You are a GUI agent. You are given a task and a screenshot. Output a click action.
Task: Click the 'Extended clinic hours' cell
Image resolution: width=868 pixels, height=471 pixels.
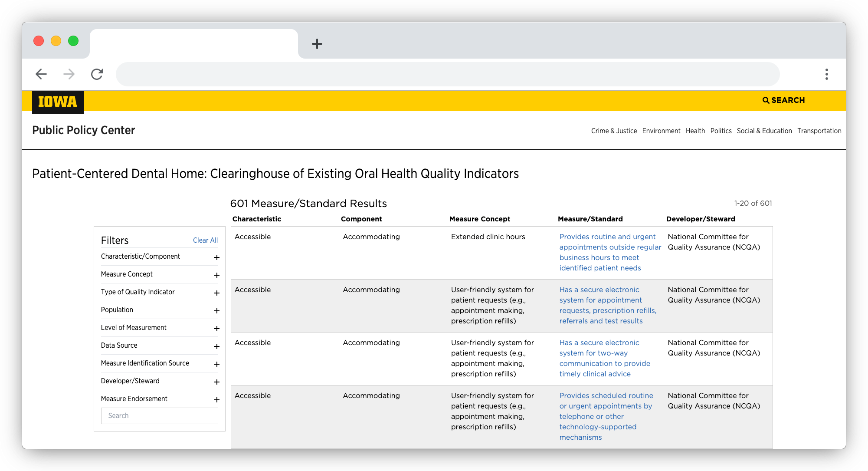tap(488, 237)
